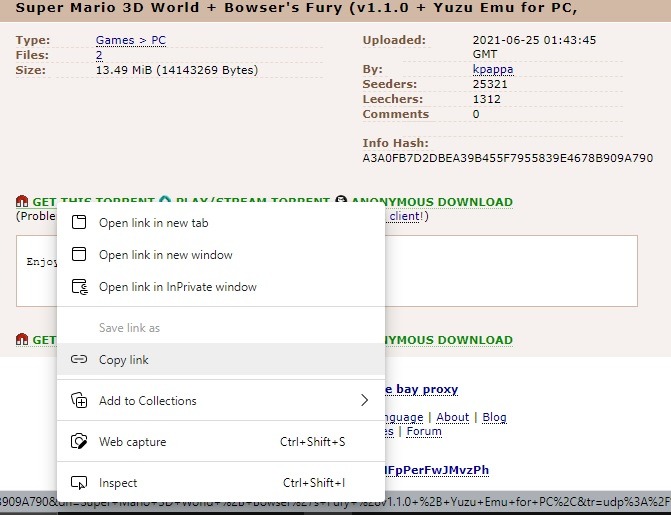Viewport: 671px width, 515px height.
Task: Open the file count link showing 2
Action: 99,55
